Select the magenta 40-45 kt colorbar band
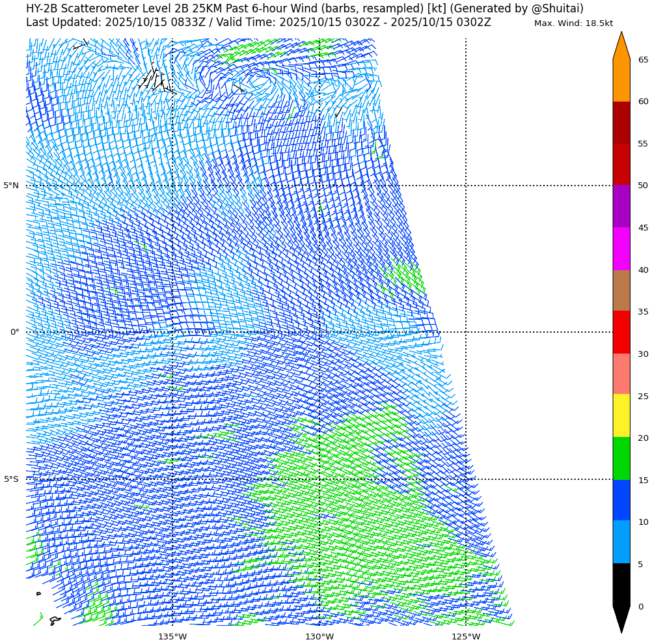The image size is (652, 644). (x=621, y=248)
